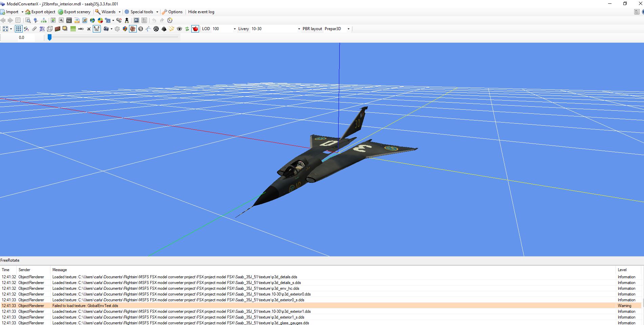The height and width of the screenshot is (325, 644).
Task: Toggle the red teapot render button
Action: point(195,29)
